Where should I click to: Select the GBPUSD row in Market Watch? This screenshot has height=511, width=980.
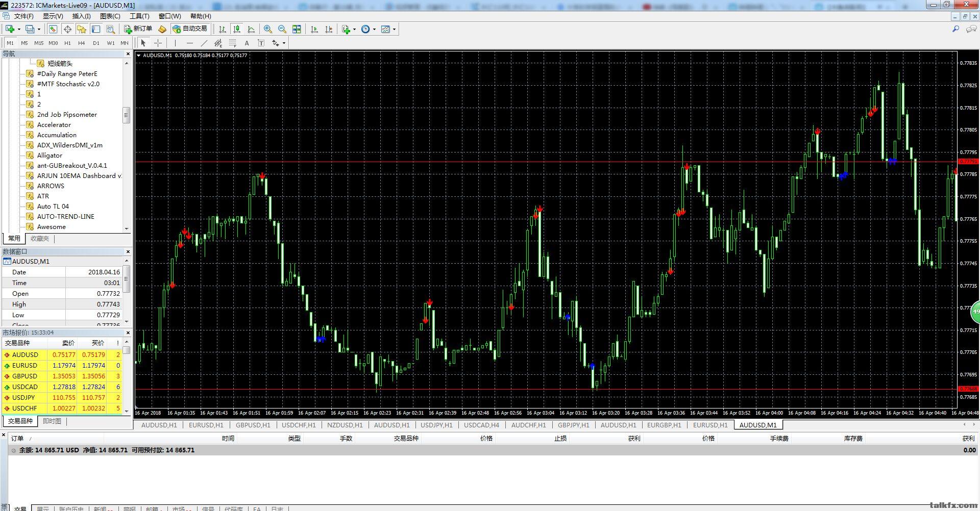(x=62, y=376)
